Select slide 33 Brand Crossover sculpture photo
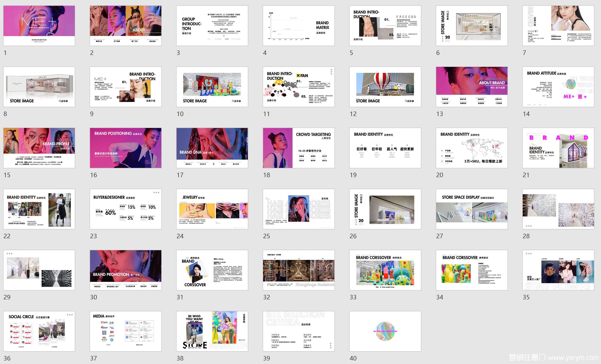The image size is (601, 364). (385, 270)
